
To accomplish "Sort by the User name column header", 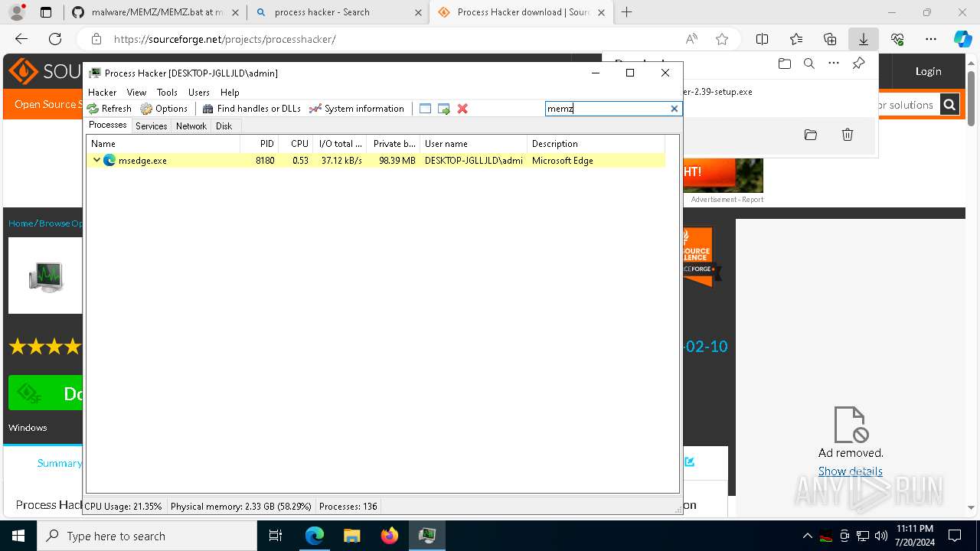I will click(473, 143).
